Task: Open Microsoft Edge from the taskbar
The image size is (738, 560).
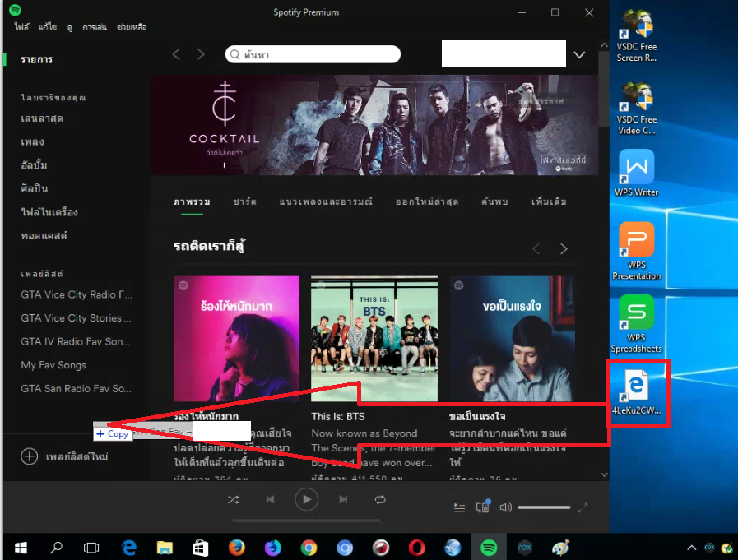Action: [x=128, y=548]
